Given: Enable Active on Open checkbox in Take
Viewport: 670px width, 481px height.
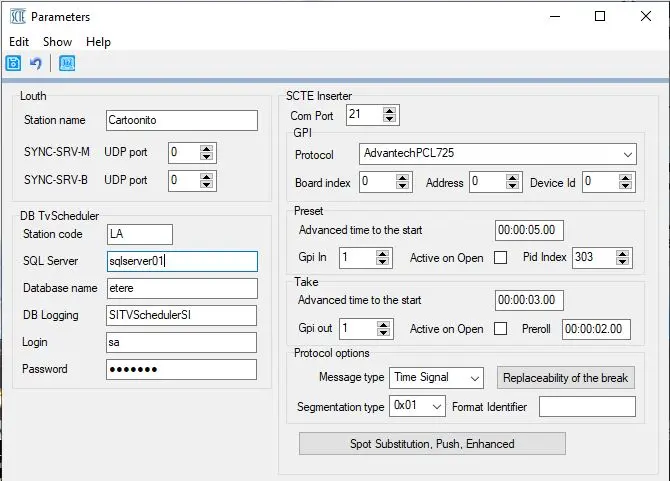Looking at the screenshot, I should (x=500, y=329).
